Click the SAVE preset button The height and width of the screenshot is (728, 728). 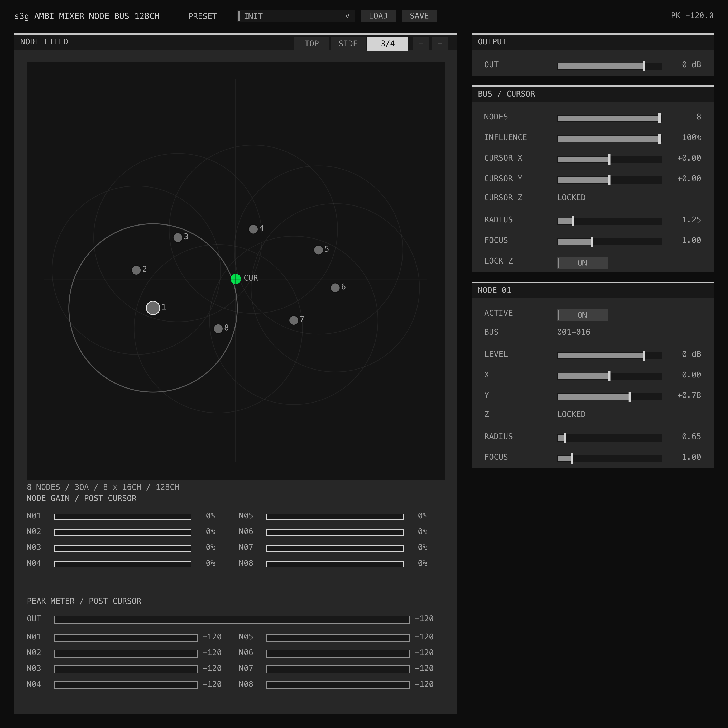[x=419, y=16]
